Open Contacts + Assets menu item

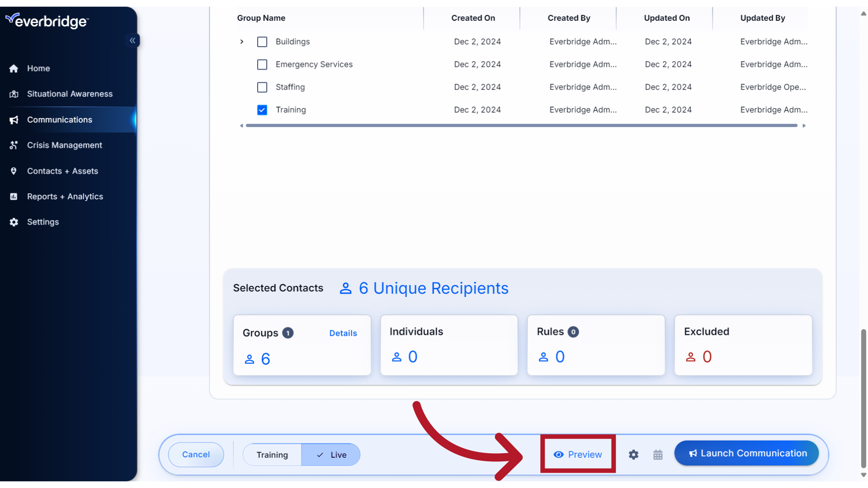68,171
